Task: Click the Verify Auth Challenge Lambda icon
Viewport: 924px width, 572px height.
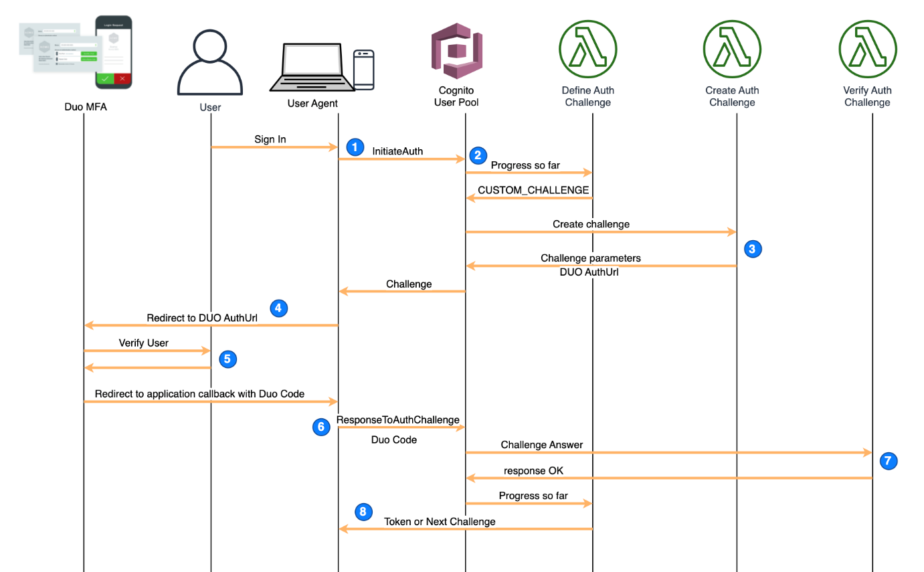Action: 868,48
